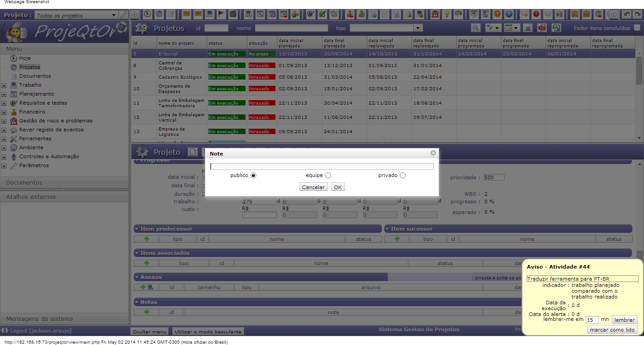Image resolution: width=644 pixels, height=345 pixels.
Task: Click green plus icon in Notas section
Action: click(146, 312)
